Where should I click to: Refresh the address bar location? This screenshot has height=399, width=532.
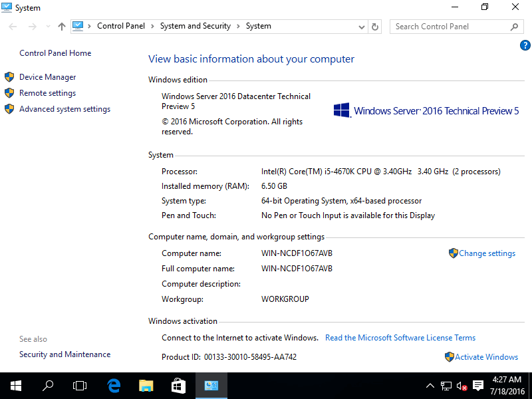375,27
